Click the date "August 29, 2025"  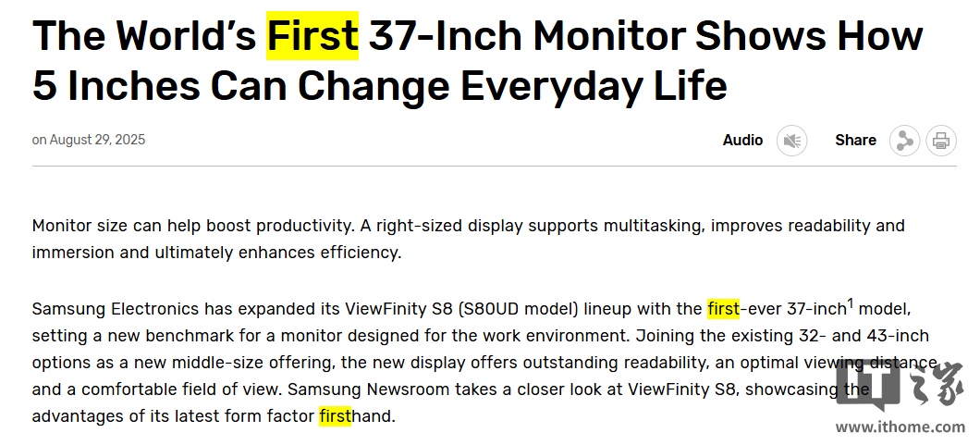[97, 141]
